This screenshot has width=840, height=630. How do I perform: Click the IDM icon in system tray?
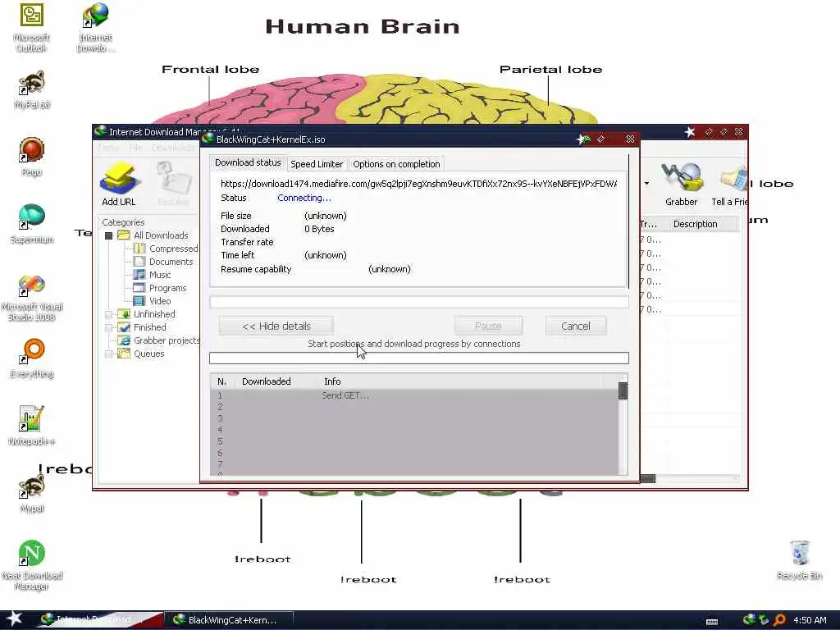[749, 620]
